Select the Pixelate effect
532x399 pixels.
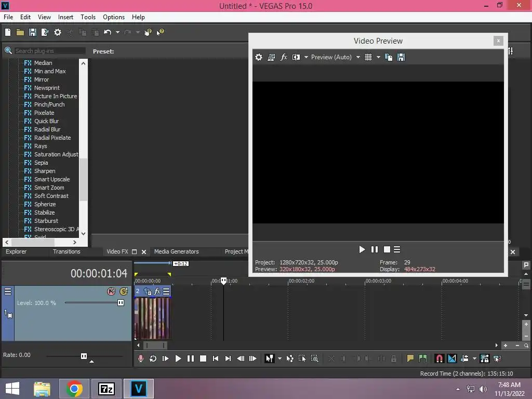pyautogui.click(x=44, y=113)
